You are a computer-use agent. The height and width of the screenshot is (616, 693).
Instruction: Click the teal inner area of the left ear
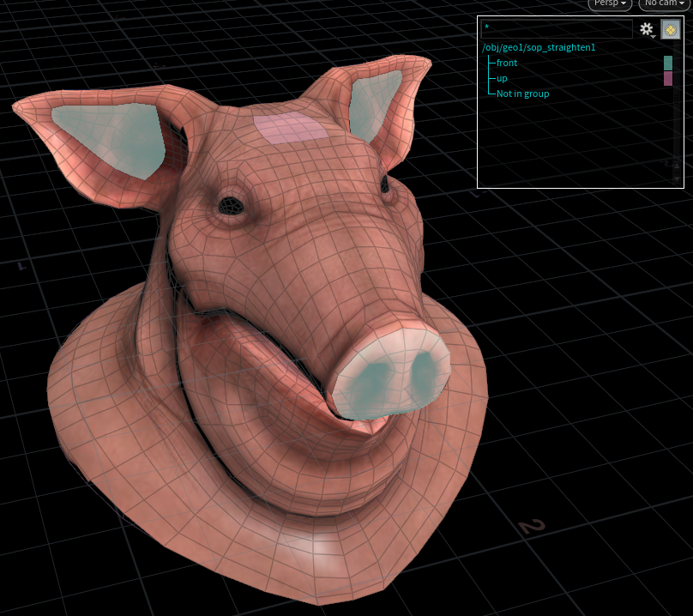click(111, 136)
